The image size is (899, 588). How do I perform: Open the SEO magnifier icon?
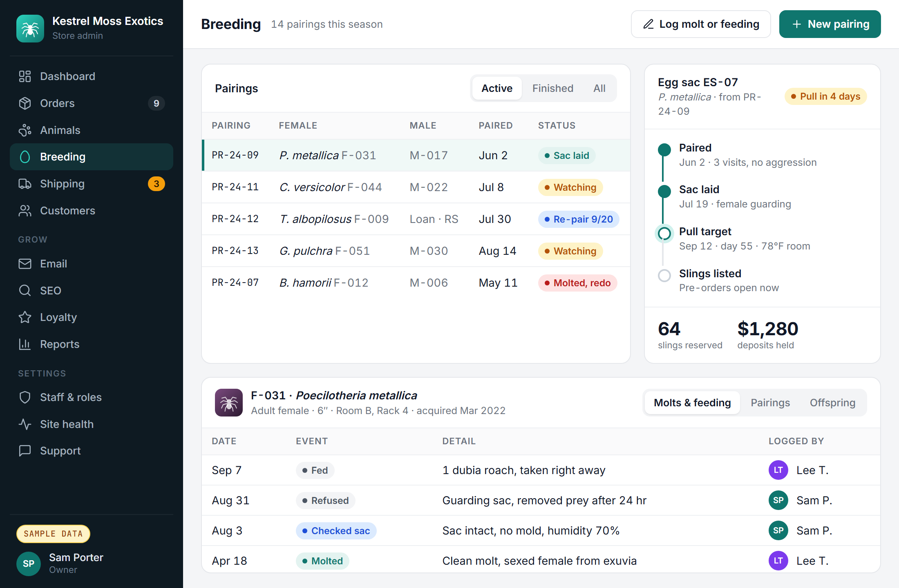point(25,290)
